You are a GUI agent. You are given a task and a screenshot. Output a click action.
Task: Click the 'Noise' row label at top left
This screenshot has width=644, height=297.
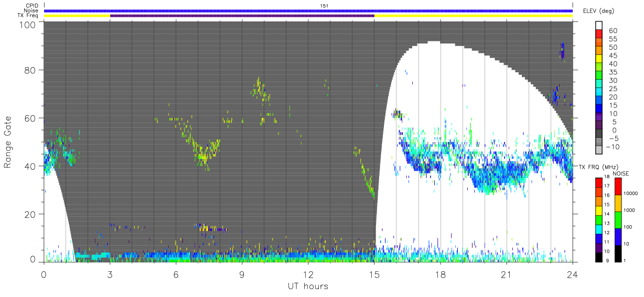(x=31, y=10)
